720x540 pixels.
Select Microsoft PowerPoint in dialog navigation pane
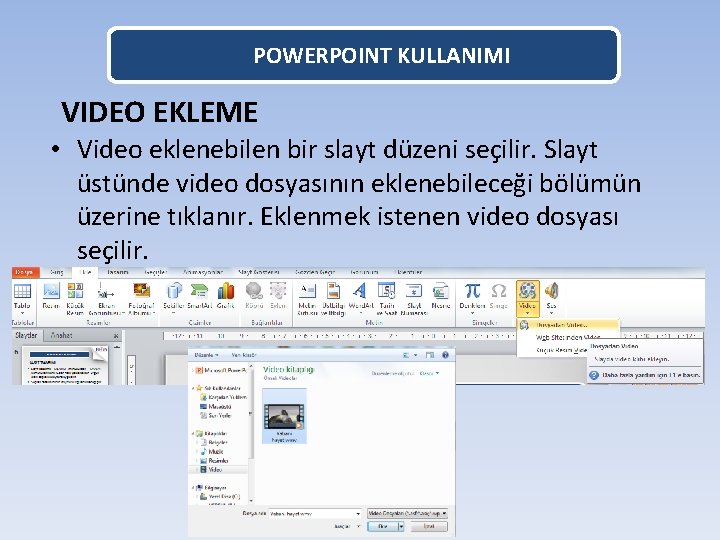[221, 370]
